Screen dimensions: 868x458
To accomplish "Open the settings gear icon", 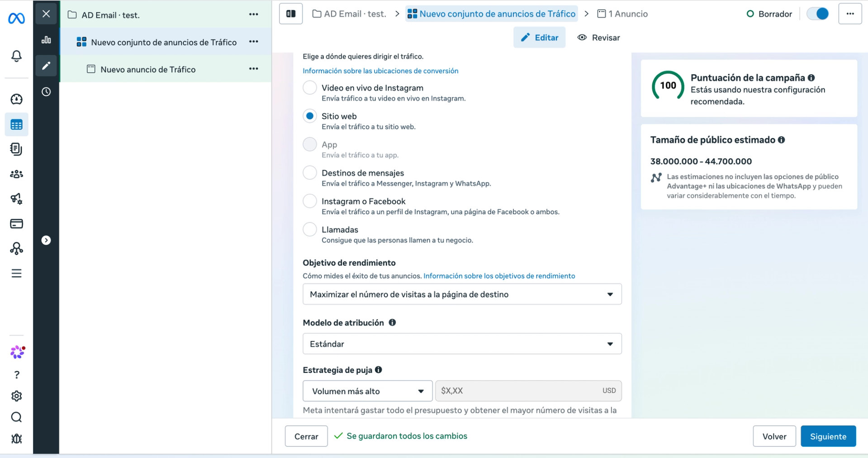I will [x=16, y=396].
